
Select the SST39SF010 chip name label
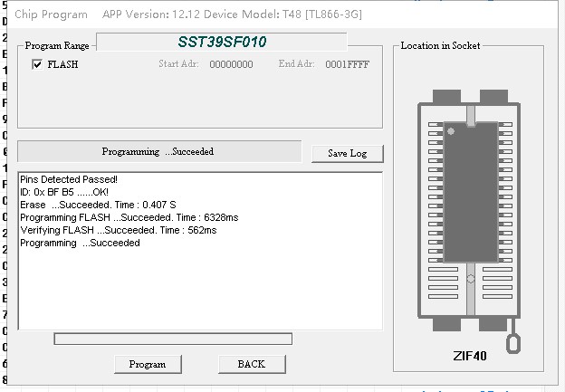click(x=222, y=43)
